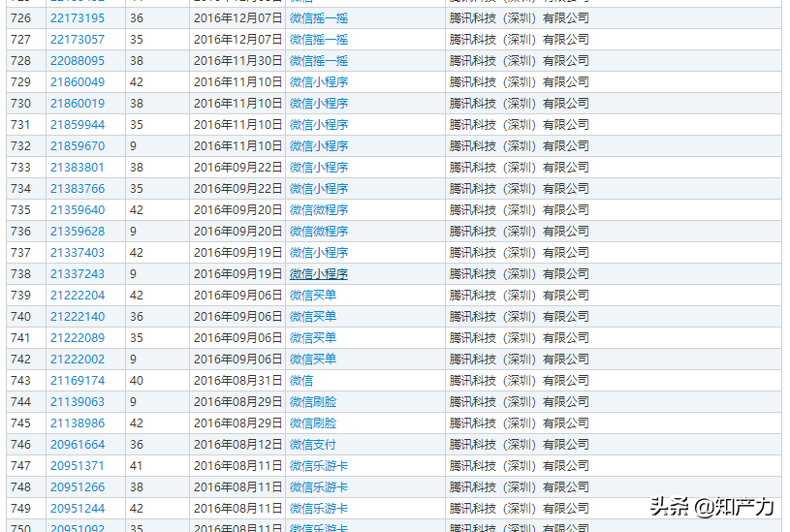Image resolution: width=790 pixels, height=532 pixels.
Task: Open application number 21222089
Action: pos(78,337)
